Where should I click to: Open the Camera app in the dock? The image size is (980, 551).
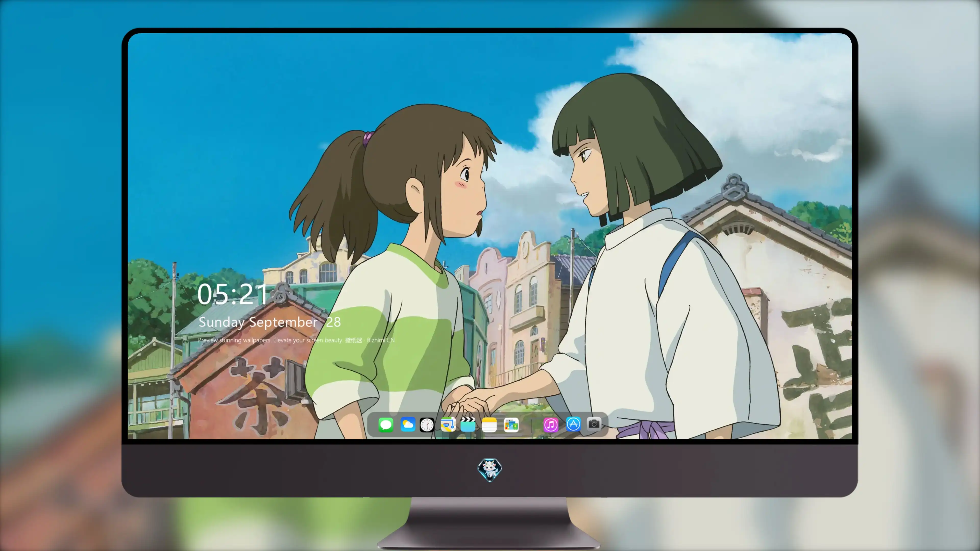pos(594,424)
